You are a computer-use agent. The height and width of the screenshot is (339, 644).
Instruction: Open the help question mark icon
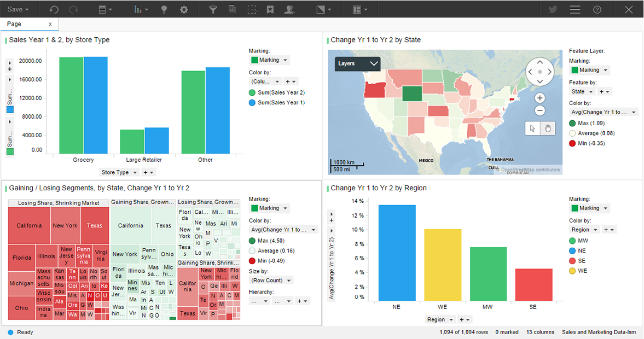coord(597,9)
